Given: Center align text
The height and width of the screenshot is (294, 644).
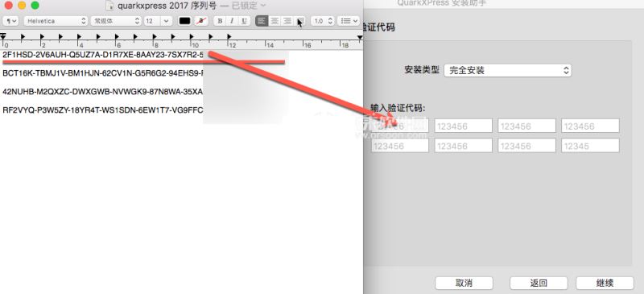Looking at the screenshot, I should 275,21.
